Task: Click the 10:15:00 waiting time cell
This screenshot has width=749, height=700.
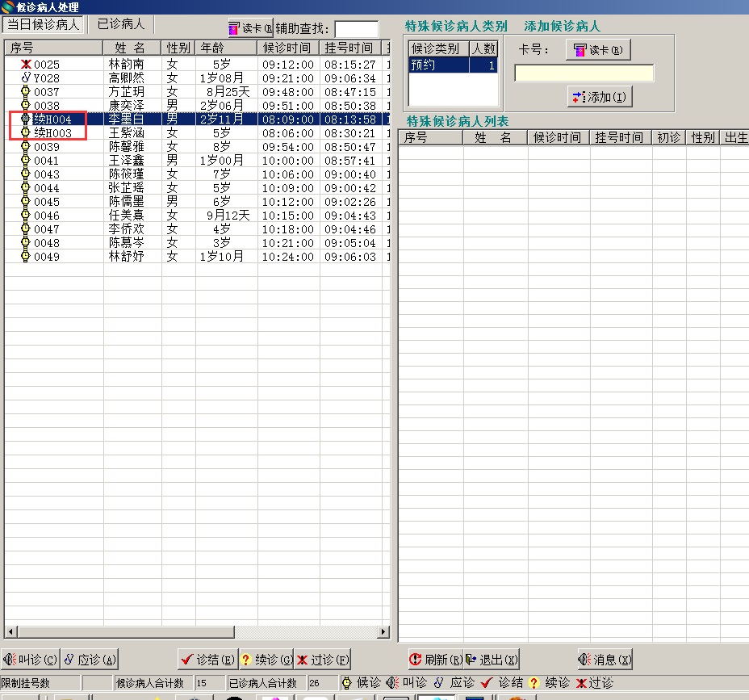Action: 288,216
